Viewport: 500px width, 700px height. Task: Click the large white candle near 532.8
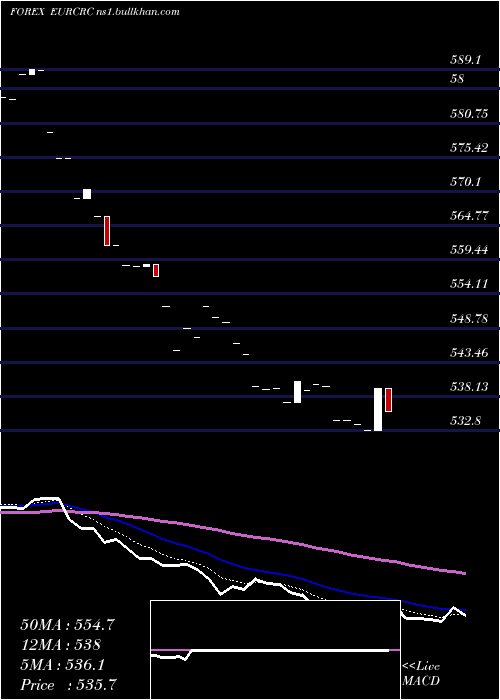[378, 409]
